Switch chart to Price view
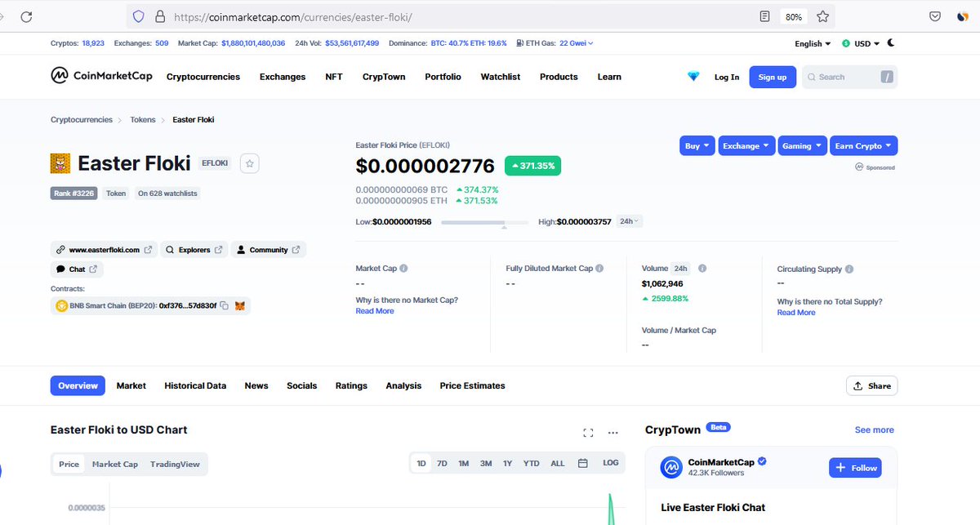The height and width of the screenshot is (525, 980). [69, 464]
